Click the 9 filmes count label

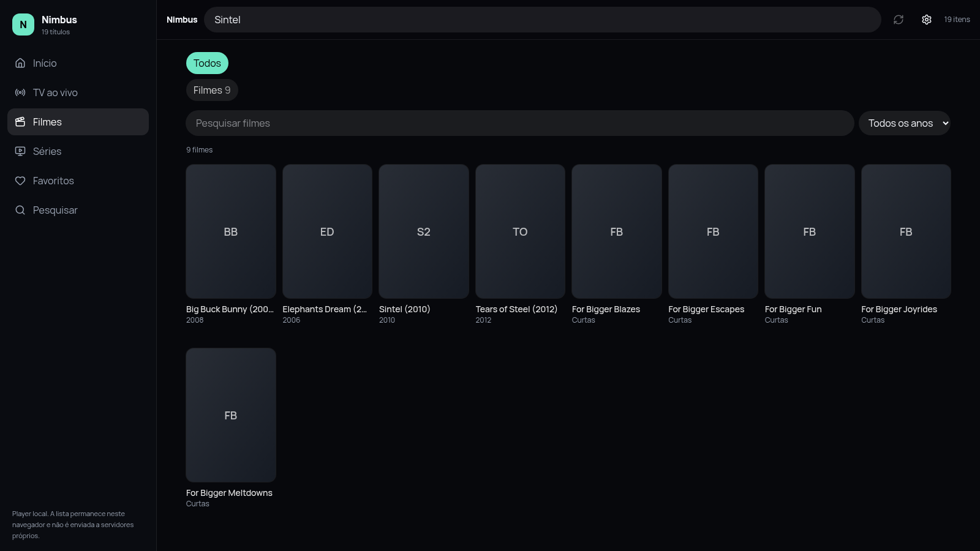(200, 150)
